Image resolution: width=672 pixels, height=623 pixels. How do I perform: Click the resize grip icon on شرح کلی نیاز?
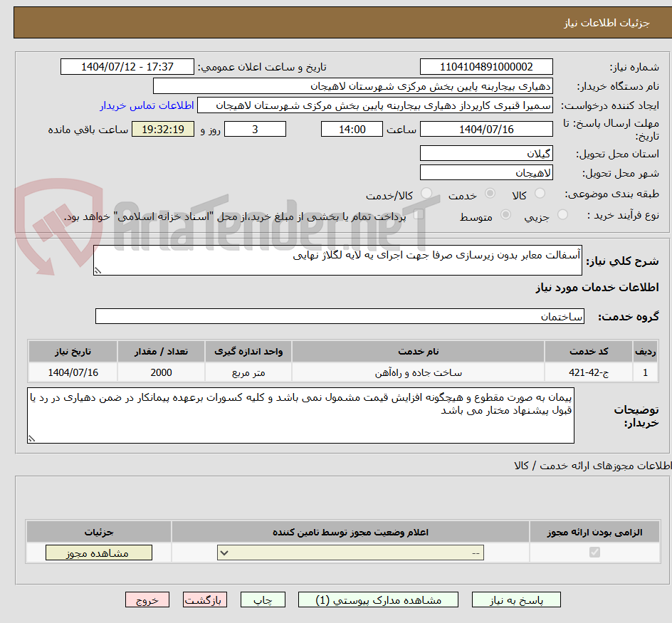point(98,271)
